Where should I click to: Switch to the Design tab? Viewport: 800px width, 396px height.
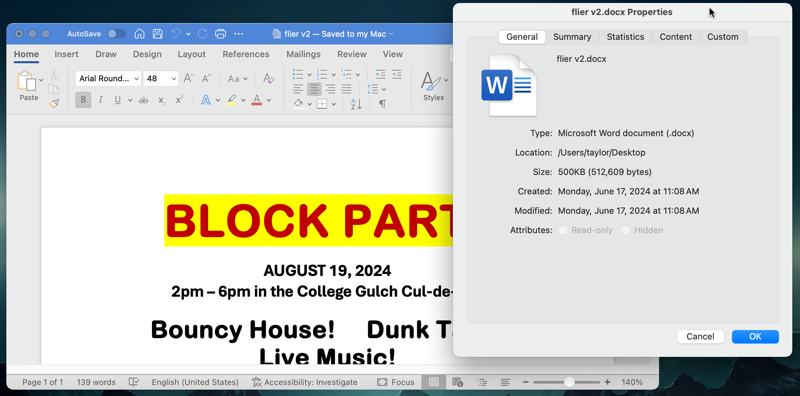click(147, 54)
